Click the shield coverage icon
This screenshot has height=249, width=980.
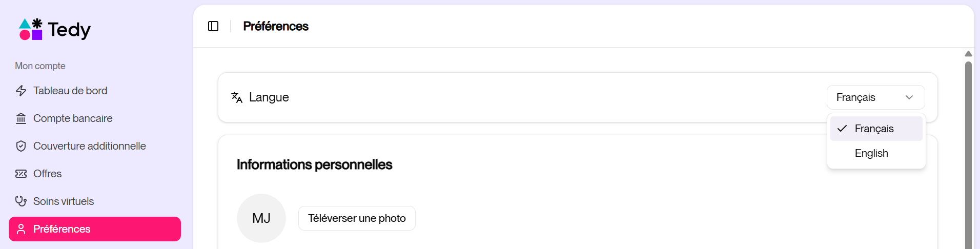(21, 146)
